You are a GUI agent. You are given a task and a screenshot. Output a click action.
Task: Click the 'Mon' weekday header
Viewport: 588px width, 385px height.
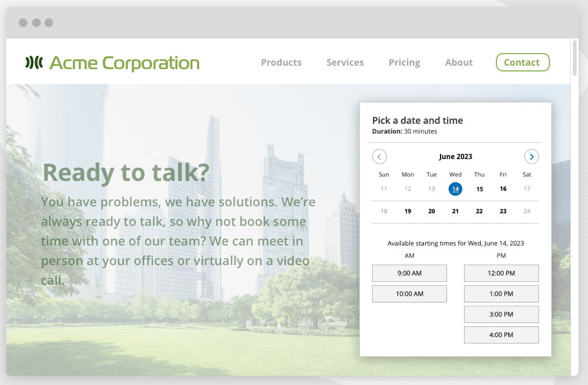click(x=408, y=175)
